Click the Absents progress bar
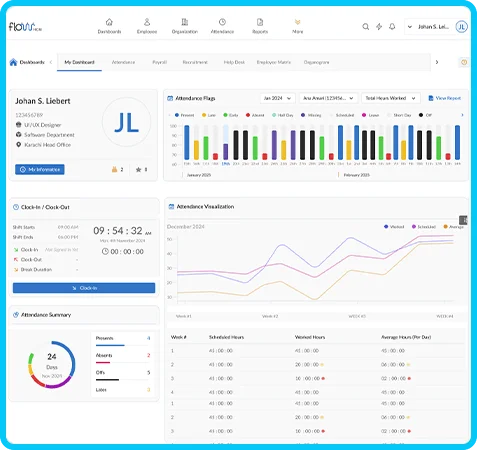The height and width of the screenshot is (450, 477). point(123,362)
